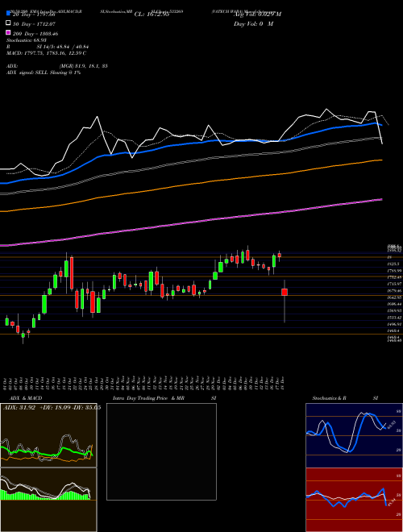Click the 'ADX: 31.92 +DY: 18.09 -DY: 35.05' readout

[x=52, y=408]
